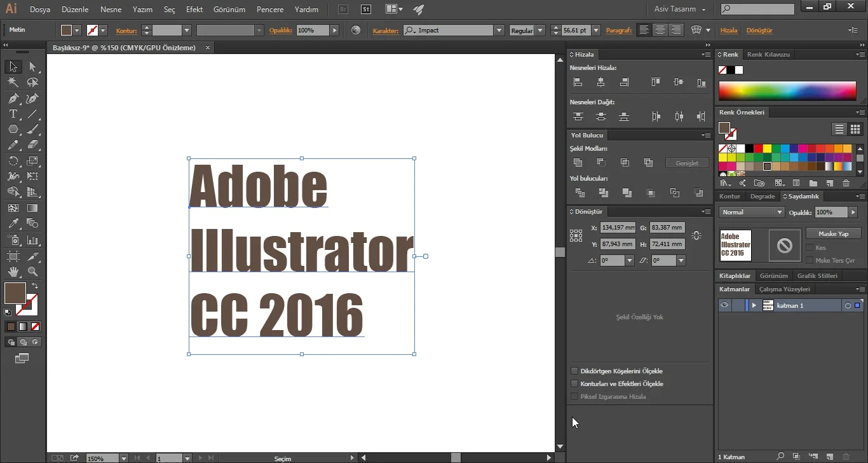Click the Hizala link in control bar
Image resolution: width=868 pixels, height=463 pixels.
[x=729, y=31]
